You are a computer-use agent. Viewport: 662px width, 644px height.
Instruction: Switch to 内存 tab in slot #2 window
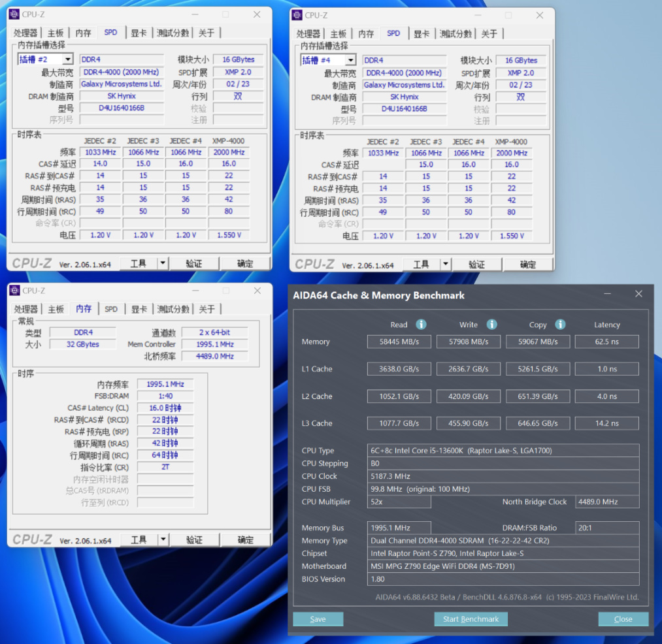coord(83,33)
